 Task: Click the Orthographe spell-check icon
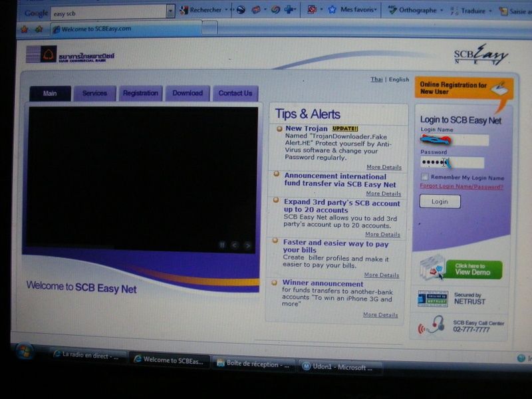[392, 11]
